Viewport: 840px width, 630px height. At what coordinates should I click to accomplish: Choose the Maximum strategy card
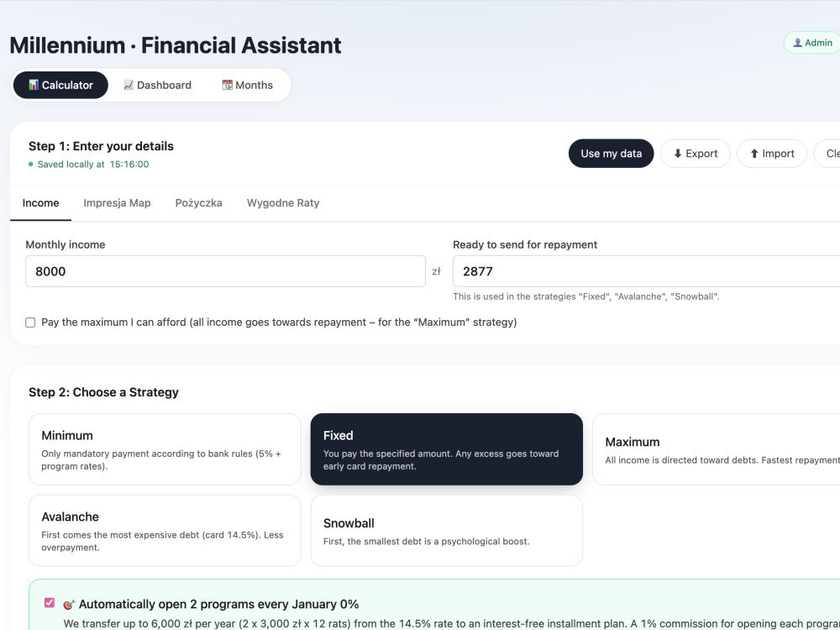[717, 449]
